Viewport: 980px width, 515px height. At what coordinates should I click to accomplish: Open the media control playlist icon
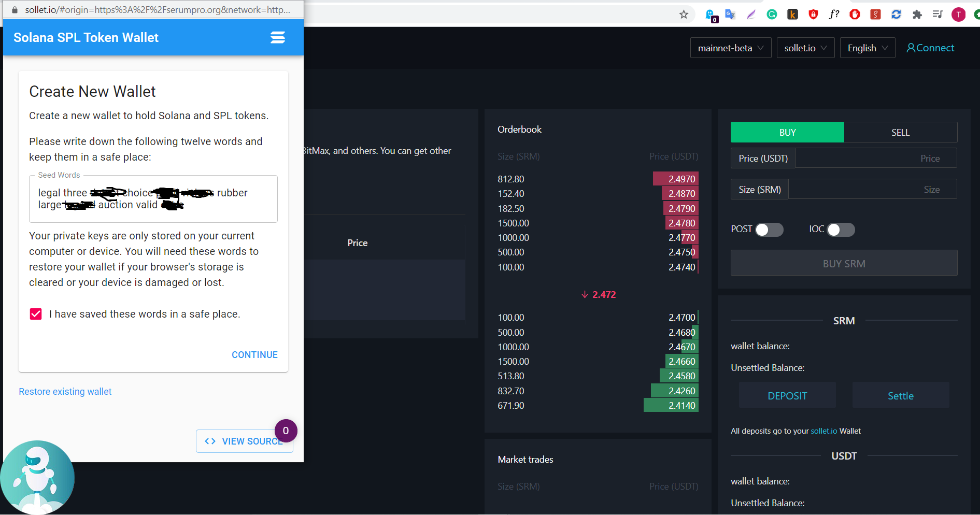(938, 15)
